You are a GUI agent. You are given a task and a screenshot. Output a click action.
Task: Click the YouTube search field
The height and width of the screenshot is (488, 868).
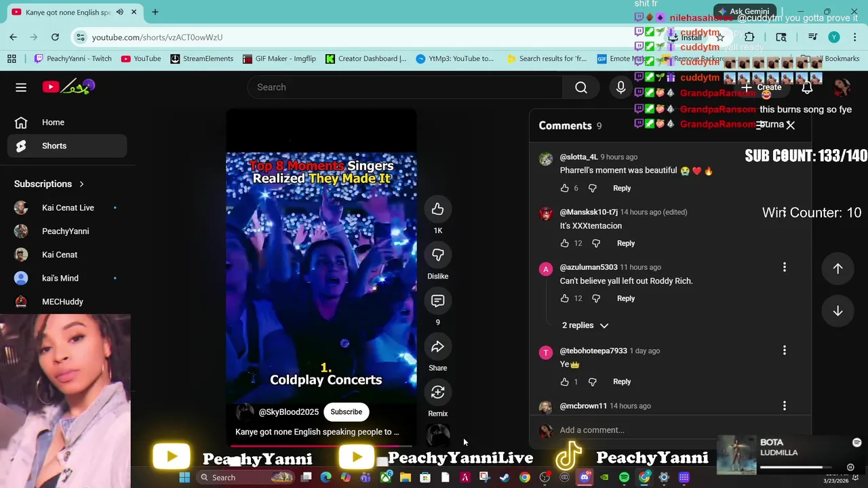coord(405,87)
